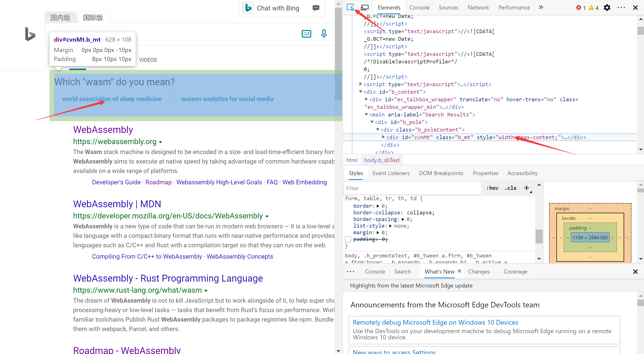
Task: Open the WebAssembly search result title
Action: [x=103, y=129]
